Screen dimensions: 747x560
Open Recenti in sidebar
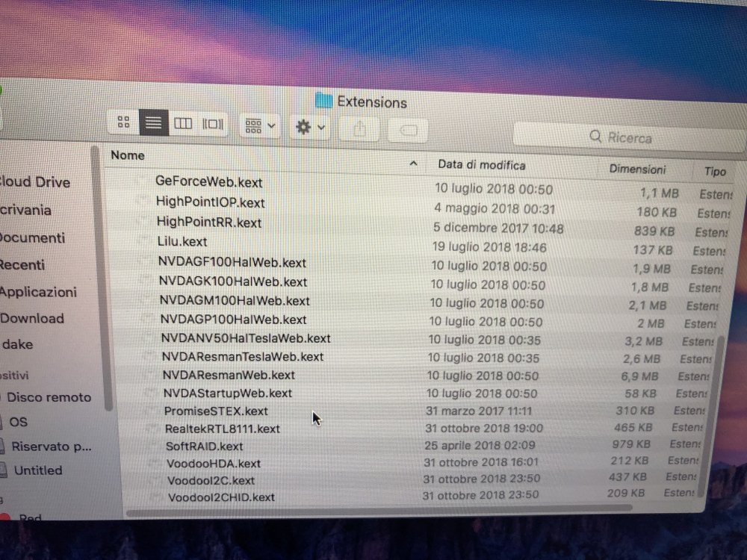click(22, 265)
